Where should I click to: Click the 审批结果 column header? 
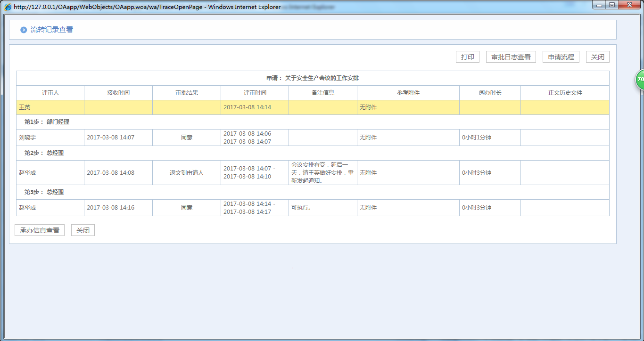187,93
